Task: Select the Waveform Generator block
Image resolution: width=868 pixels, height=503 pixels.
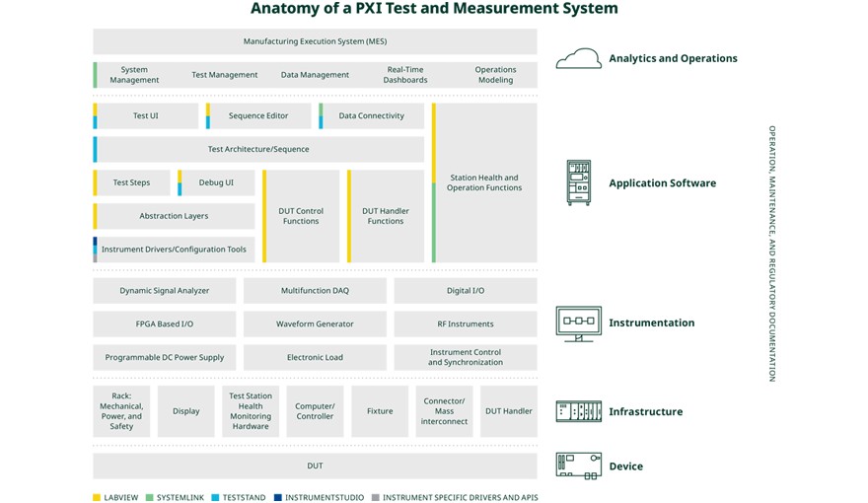Action: click(x=315, y=324)
